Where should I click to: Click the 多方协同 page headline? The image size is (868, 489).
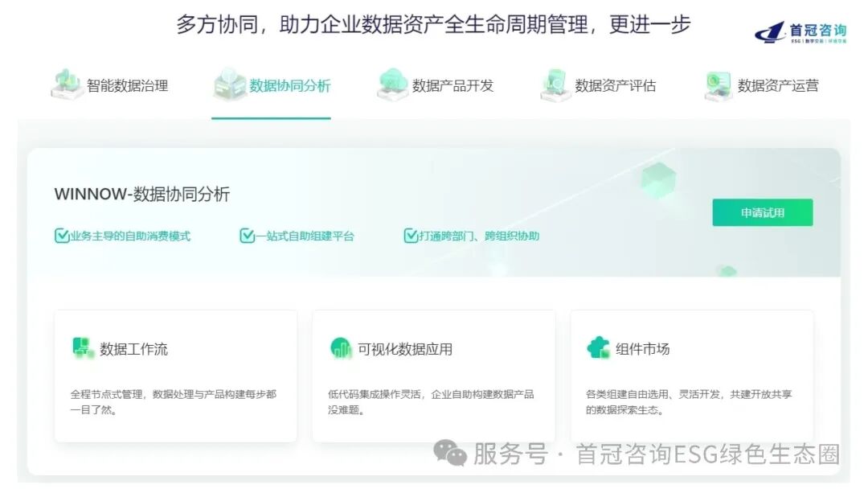pos(433,25)
